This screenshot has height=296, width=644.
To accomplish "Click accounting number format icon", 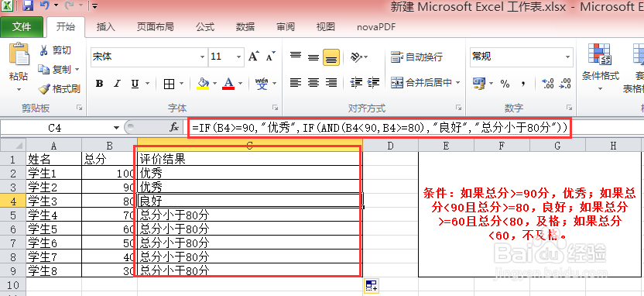I will pyautogui.click(x=479, y=84).
